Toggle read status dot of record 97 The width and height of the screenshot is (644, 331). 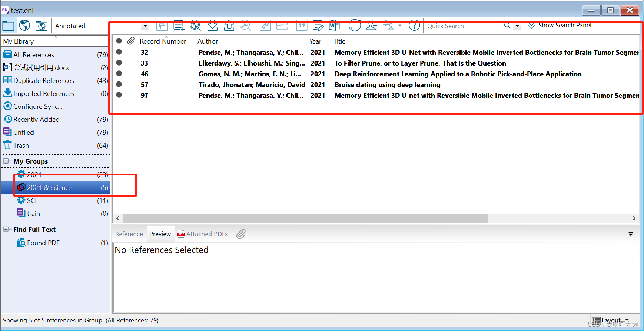tap(119, 95)
